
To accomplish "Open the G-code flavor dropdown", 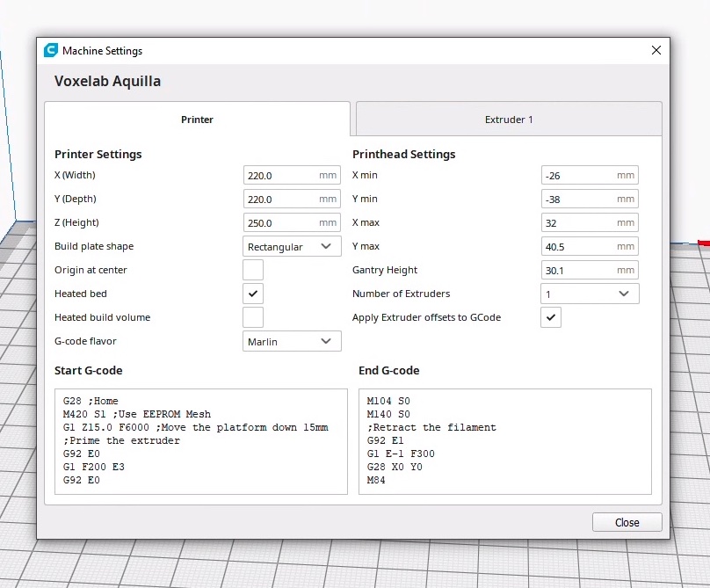I will pos(292,341).
